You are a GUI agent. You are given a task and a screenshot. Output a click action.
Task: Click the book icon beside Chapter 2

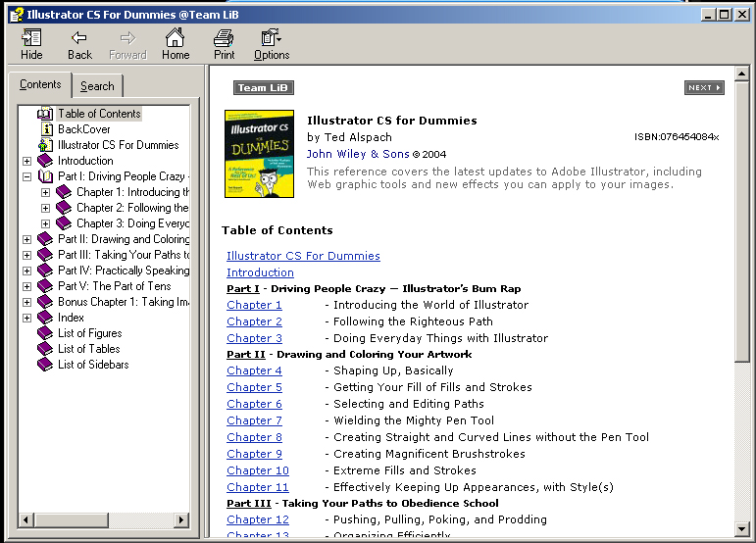coord(64,208)
